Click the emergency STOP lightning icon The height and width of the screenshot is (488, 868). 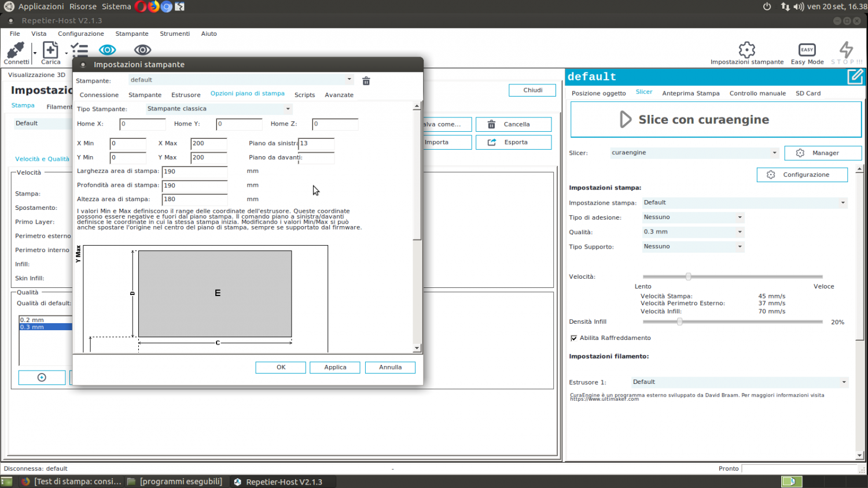coord(846,49)
